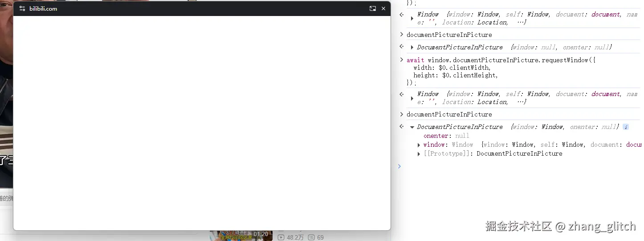The image size is (644, 241).
Task: Click the width: $0.clientWidth code line
Action: point(452,68)
